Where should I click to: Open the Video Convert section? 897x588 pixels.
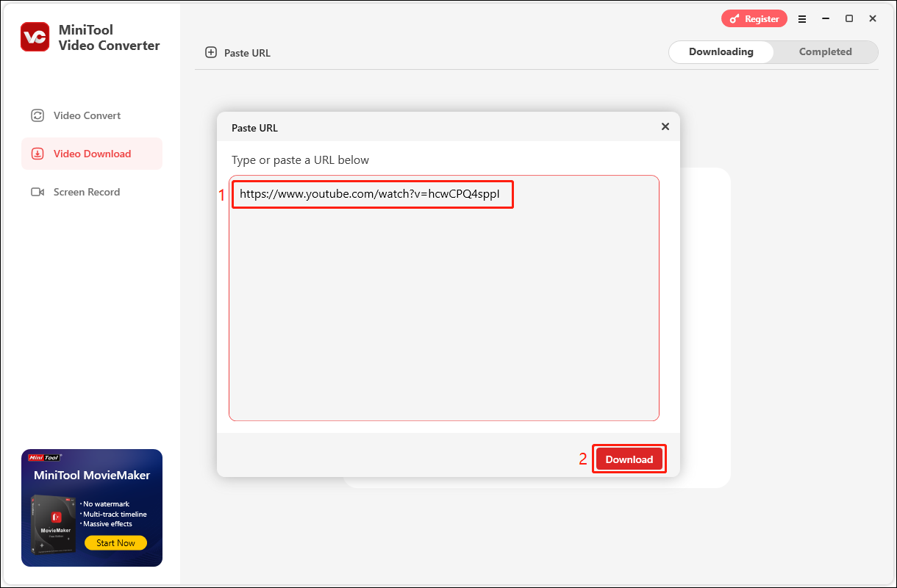coord(92,115)
